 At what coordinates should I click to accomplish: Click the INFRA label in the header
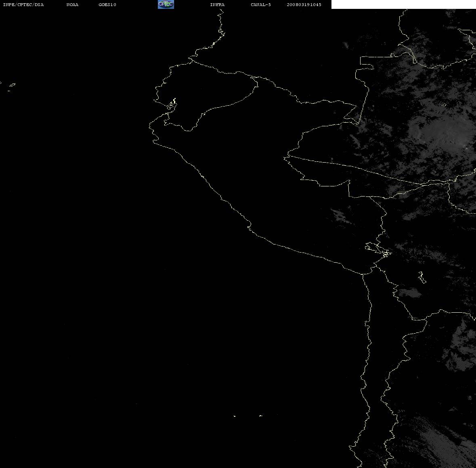tap(217, 4)
